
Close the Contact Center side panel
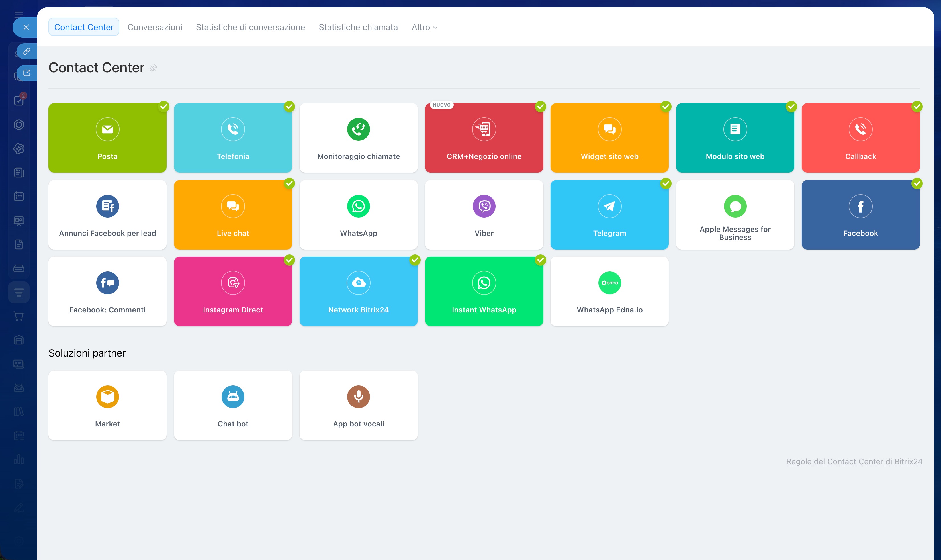(x=26, y=27)
